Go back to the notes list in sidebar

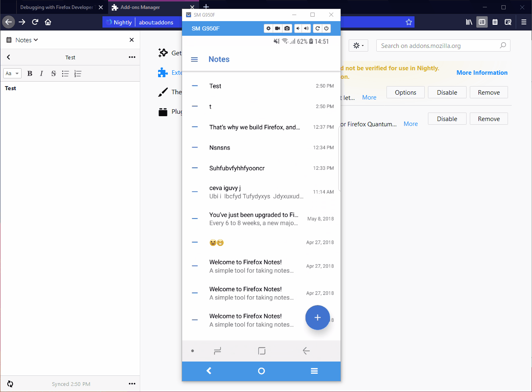(9, 57)
